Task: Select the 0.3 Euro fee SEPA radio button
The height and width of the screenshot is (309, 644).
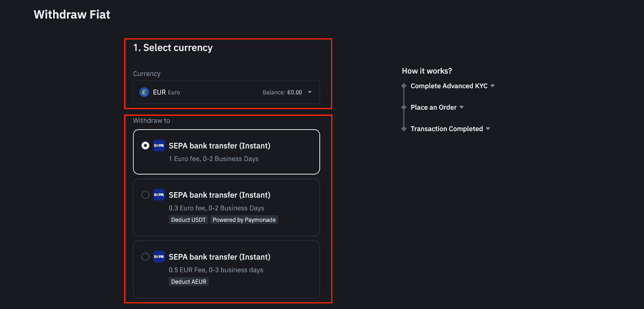Action: coord(145,195)
